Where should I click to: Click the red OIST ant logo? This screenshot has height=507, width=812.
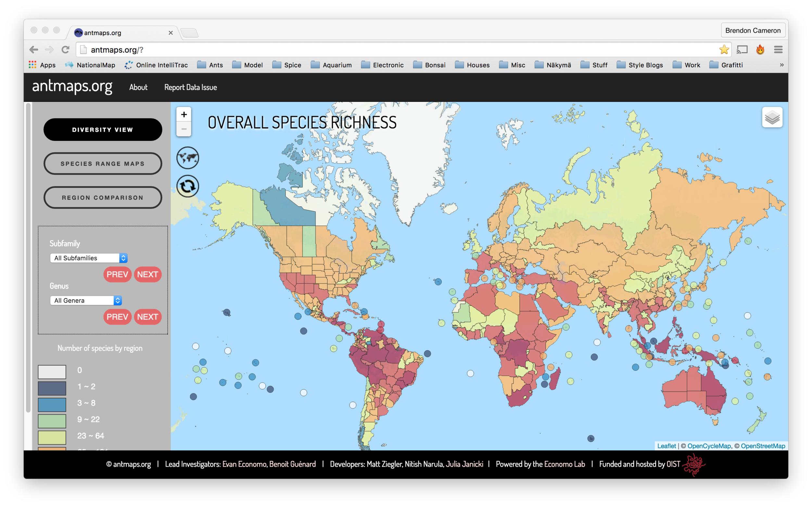[x=694, y=464]
